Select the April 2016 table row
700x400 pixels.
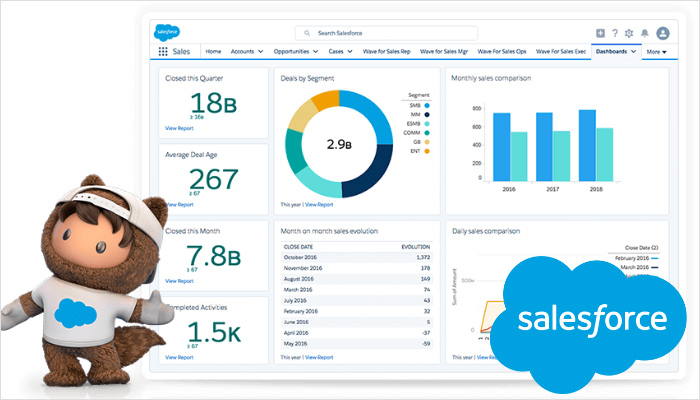pos(357,333)
